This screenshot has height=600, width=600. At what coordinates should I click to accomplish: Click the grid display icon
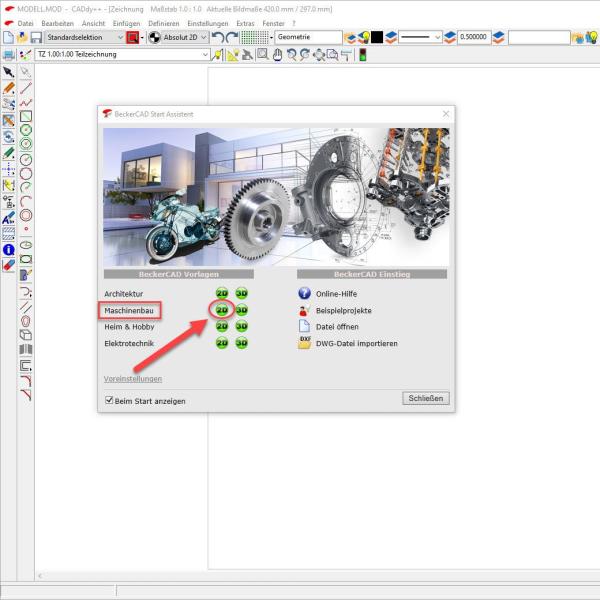point(254,38)
